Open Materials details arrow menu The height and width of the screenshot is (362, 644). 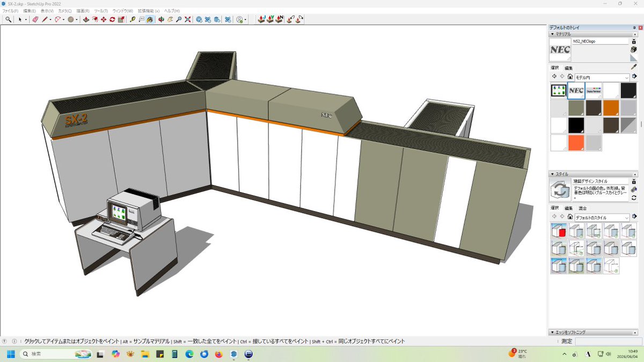coord(634,77)
